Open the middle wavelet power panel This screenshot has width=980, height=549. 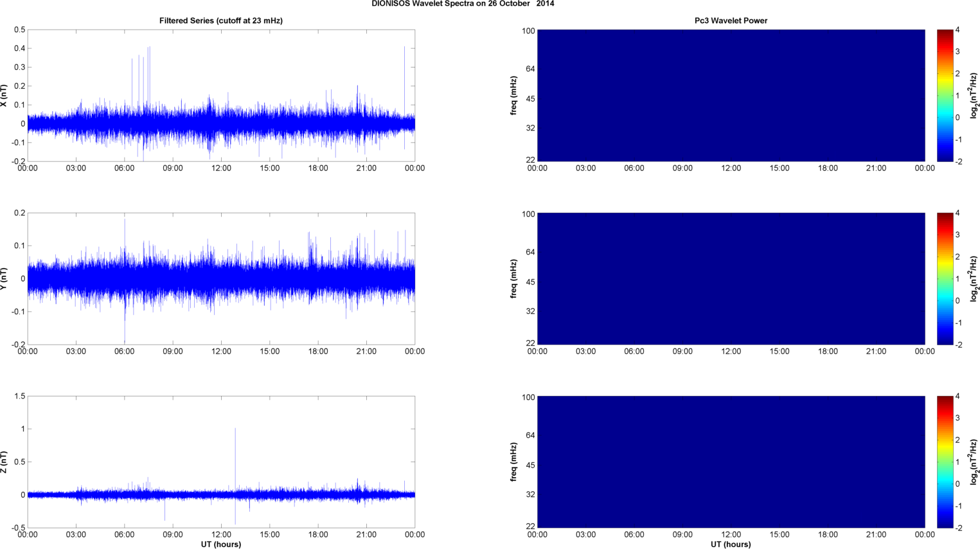pos(731,278)
